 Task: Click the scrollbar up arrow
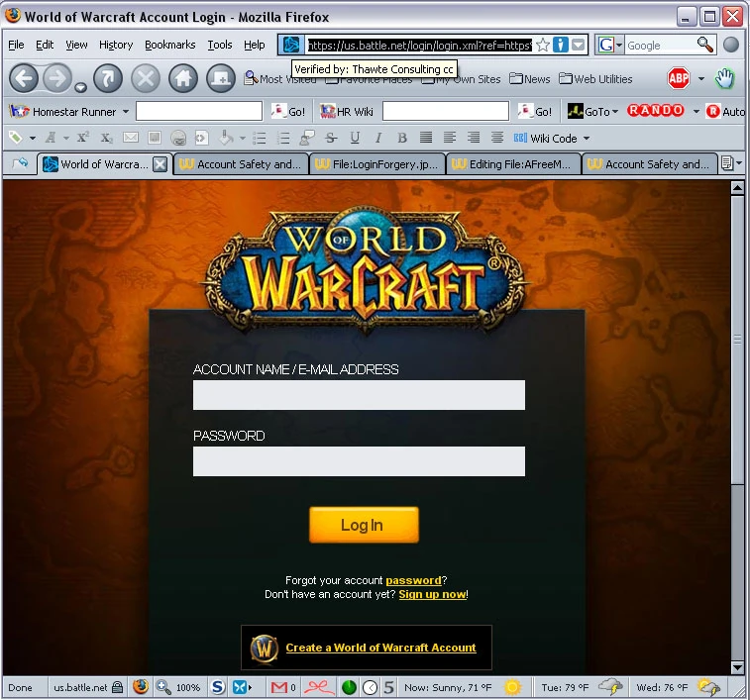pos(737,188)
